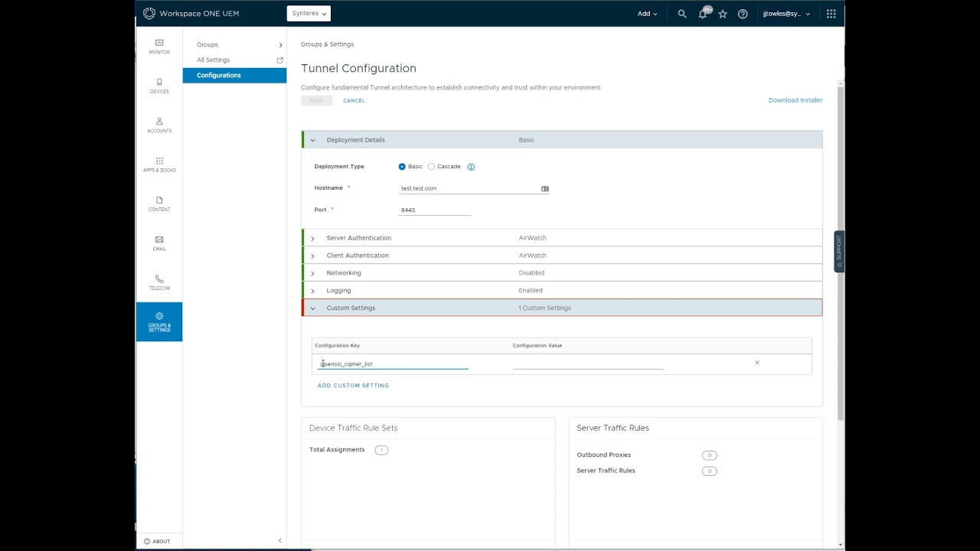Open the Content sidebar section
Screen dimensions: 980x551
[x=159, y=204]
